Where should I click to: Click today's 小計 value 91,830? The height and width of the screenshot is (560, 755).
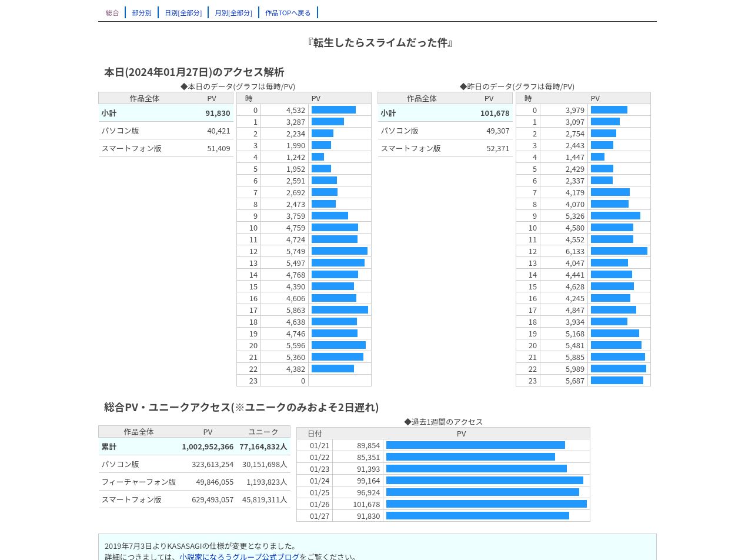[x=218, y=113]
